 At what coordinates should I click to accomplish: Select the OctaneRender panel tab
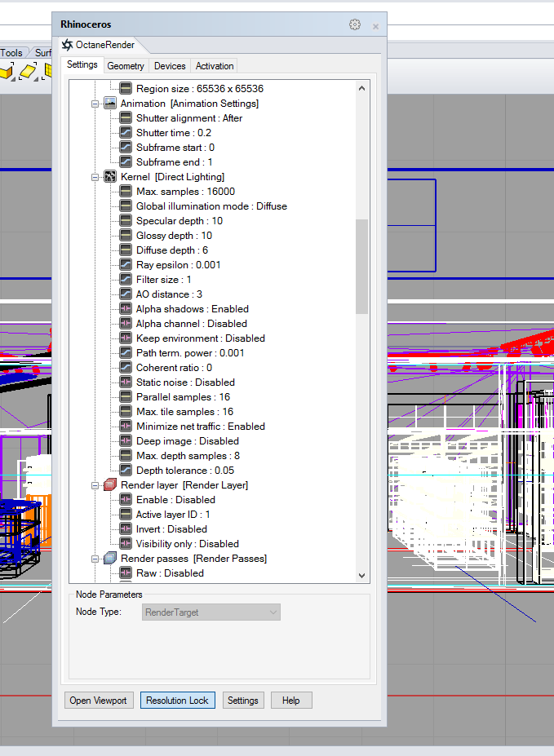tap(100, 45)
